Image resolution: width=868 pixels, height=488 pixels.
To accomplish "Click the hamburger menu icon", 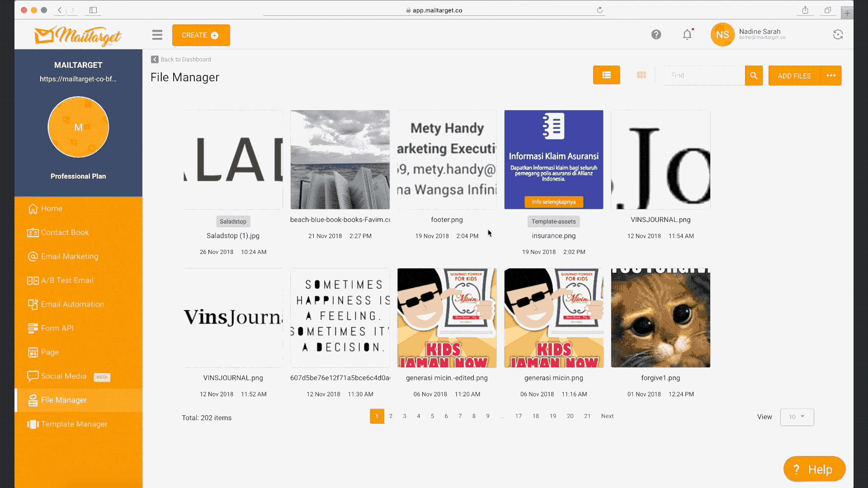I will (157, 35).
